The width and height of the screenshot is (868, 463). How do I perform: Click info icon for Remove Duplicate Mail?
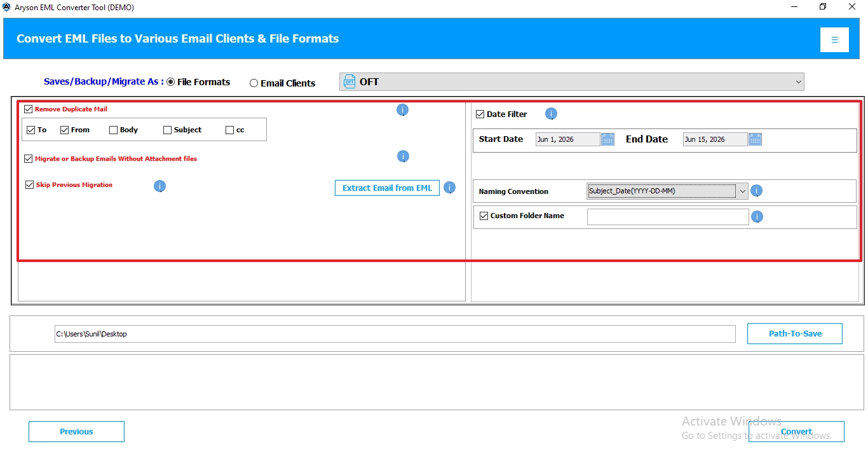pos(402,110)
